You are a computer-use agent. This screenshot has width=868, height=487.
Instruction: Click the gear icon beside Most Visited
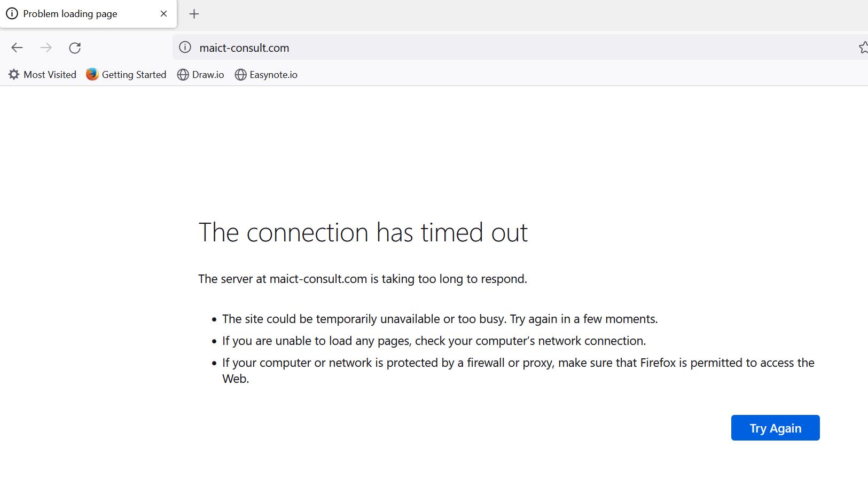(14, 75)
